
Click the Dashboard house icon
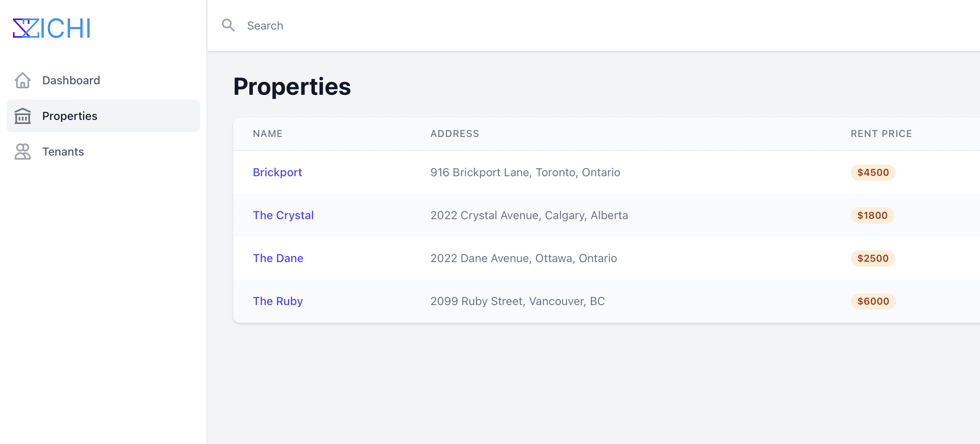[23, 80]
